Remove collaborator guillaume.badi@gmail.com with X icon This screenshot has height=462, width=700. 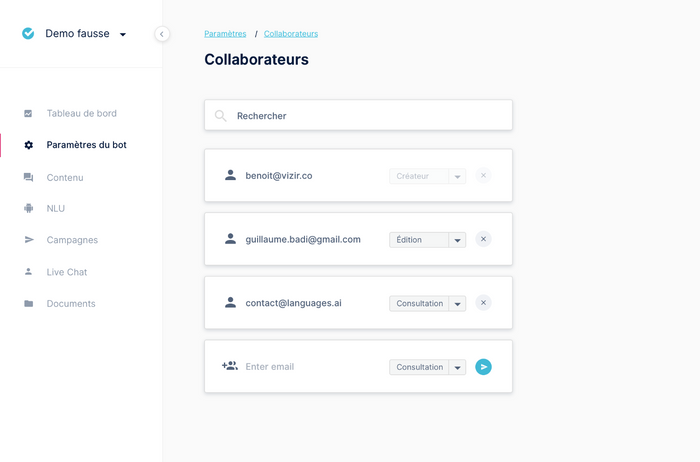[x=483, y=239]
